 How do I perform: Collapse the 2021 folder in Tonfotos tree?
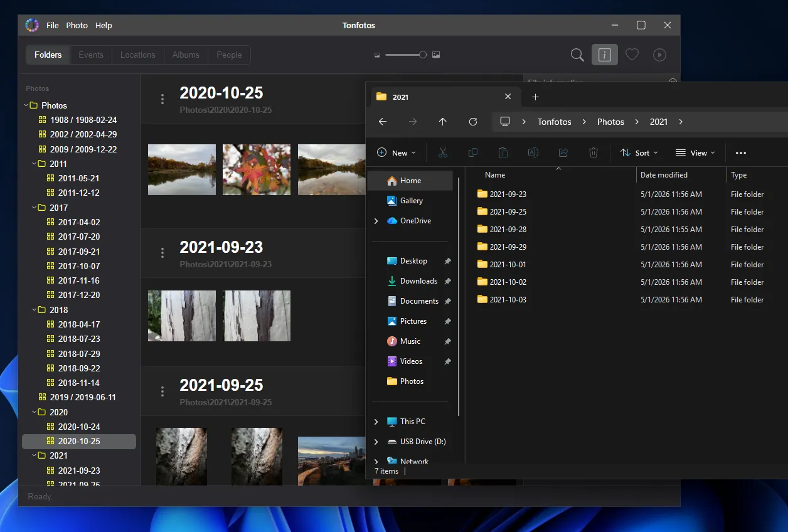tap(35, 455)
